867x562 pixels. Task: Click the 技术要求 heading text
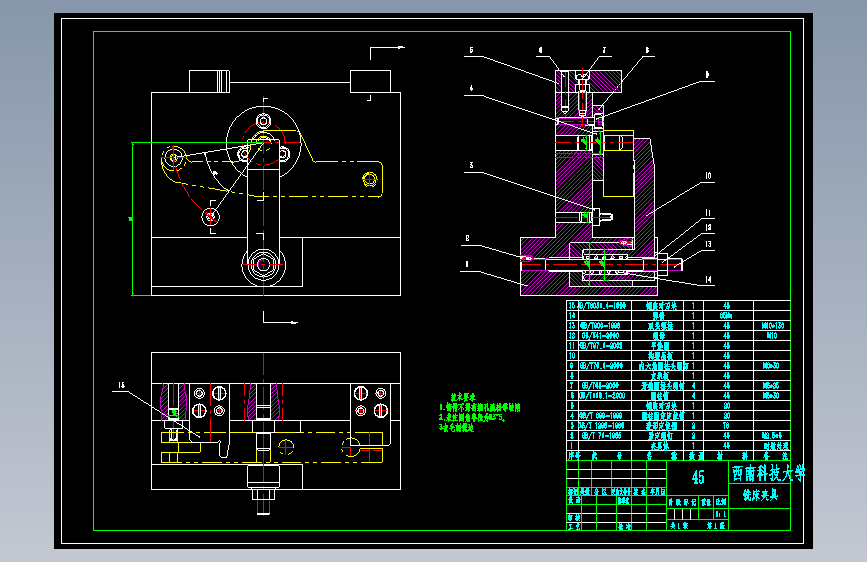coord(463,397)
